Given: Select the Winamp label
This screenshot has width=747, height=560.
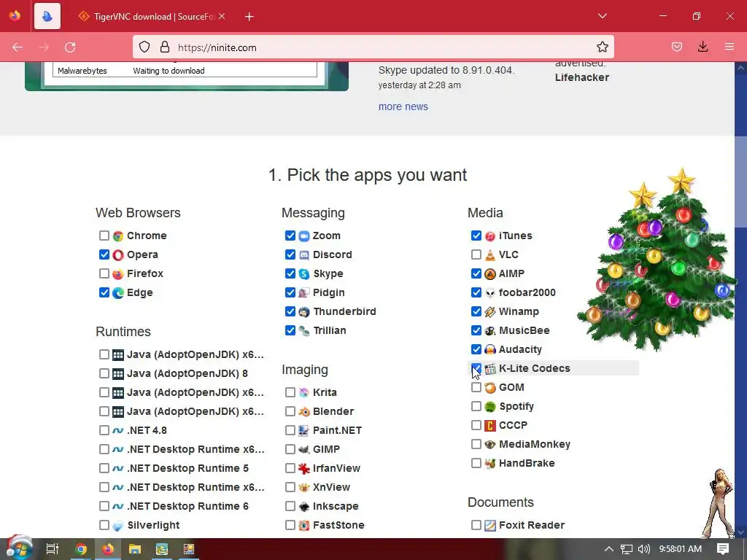Looking at the screenshot, I should coord(519,311).
